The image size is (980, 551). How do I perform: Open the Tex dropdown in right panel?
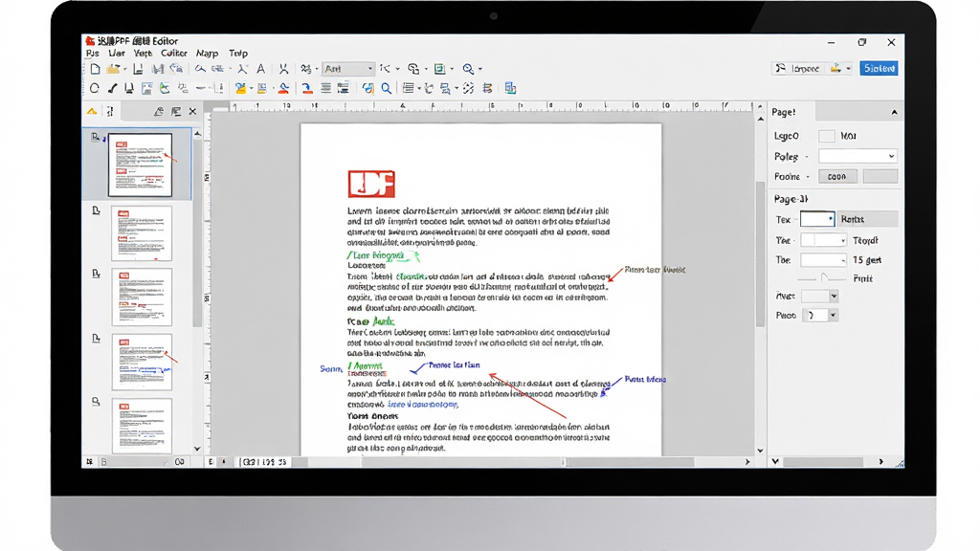pyautogui.click(x=817, y=219)
